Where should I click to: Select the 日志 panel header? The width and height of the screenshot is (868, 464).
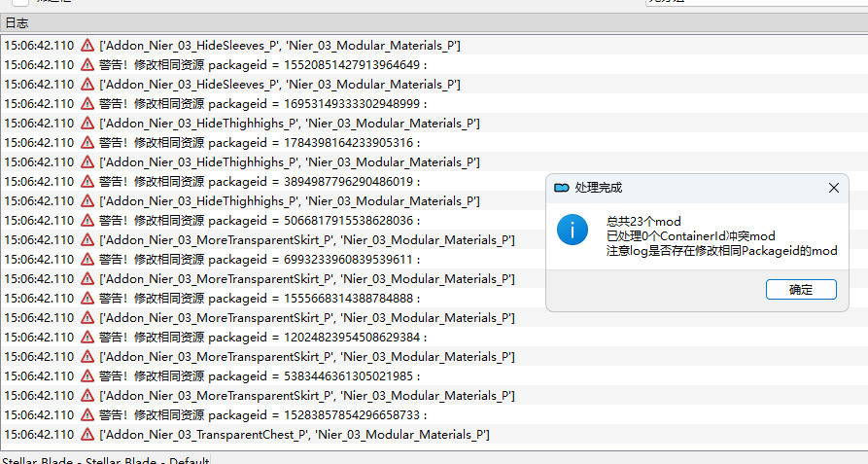pyautogui.click(x=434, y=23)
